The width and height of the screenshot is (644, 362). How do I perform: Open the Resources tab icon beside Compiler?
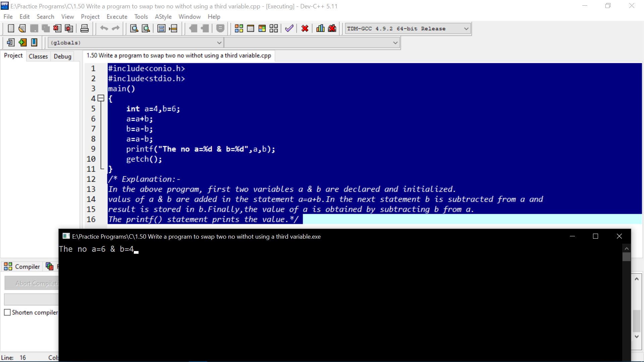50,266
